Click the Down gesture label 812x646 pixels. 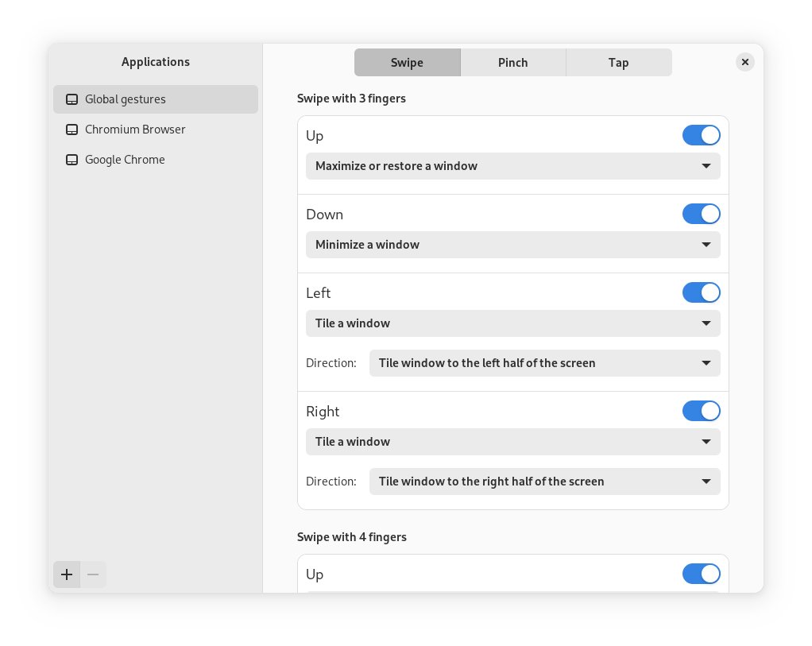click(x=324, y=215)
